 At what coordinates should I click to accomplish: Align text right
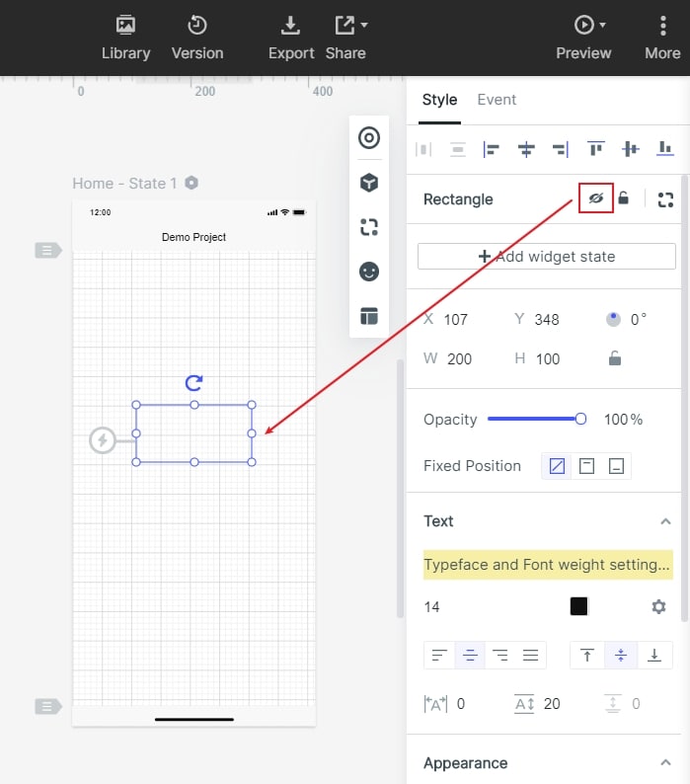point(500,655)
